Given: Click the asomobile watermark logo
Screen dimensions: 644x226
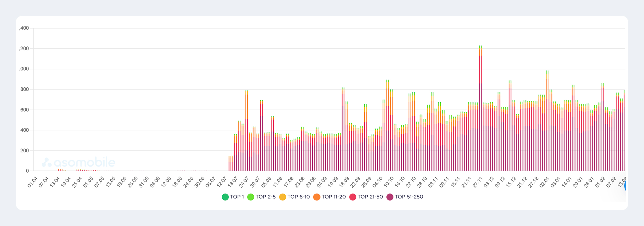Looking at the screenshot, I should pyautogui.click(x=79, y=162).
